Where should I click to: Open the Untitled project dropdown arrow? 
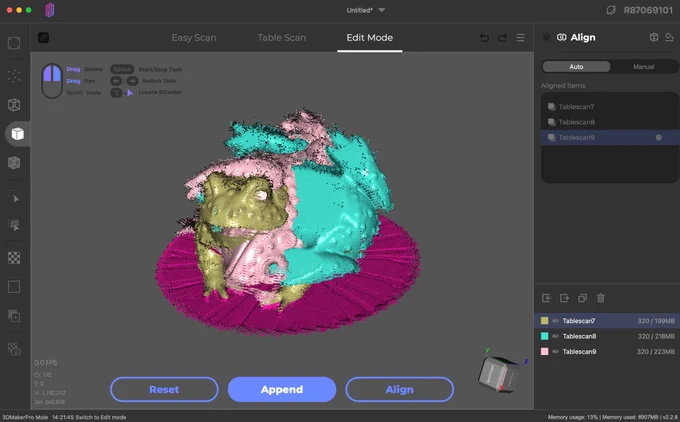coord(382,10)
